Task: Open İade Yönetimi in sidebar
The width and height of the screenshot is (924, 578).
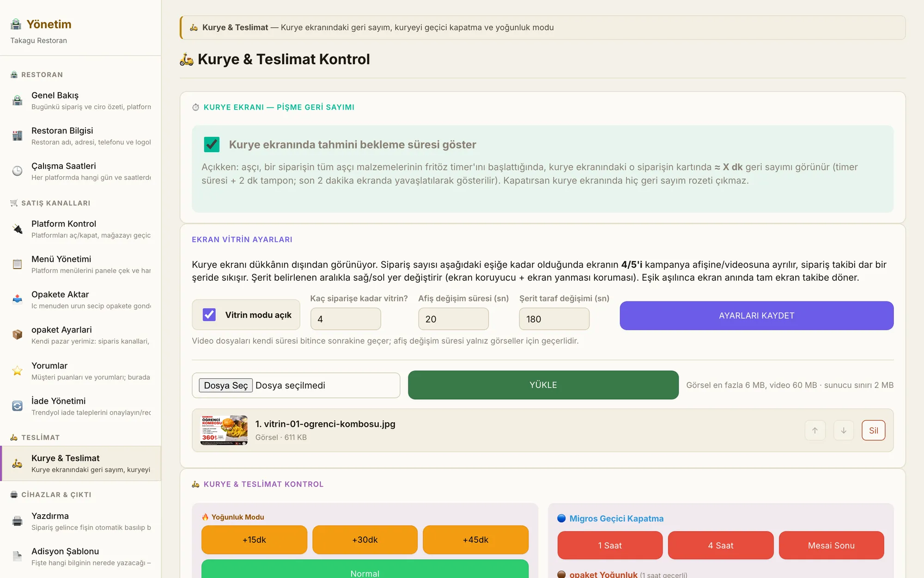Action: [x=81, y=406]
